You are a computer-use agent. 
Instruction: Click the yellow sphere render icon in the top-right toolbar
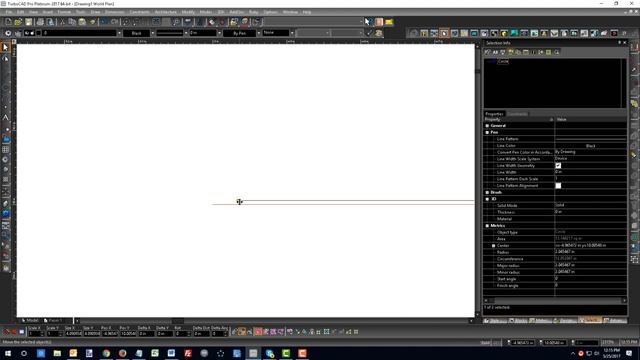(504, 33)
